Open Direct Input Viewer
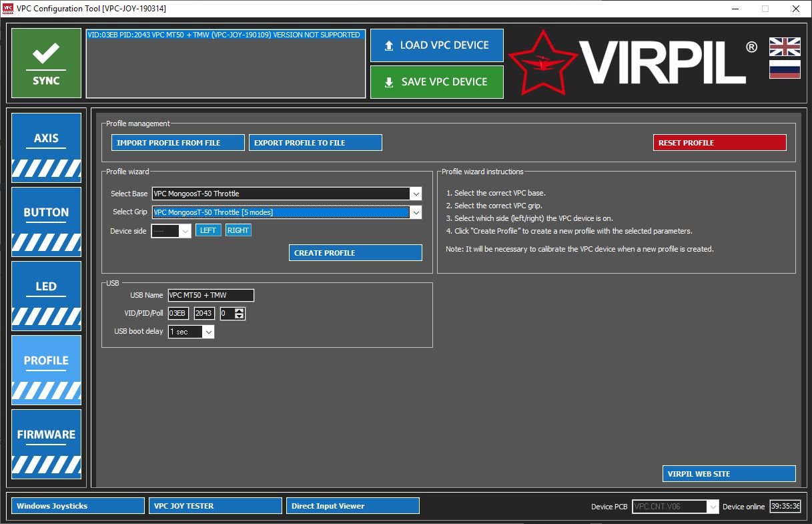Image resolution: width=812 pixels, height=524 pixels. (x=353, y=506)
